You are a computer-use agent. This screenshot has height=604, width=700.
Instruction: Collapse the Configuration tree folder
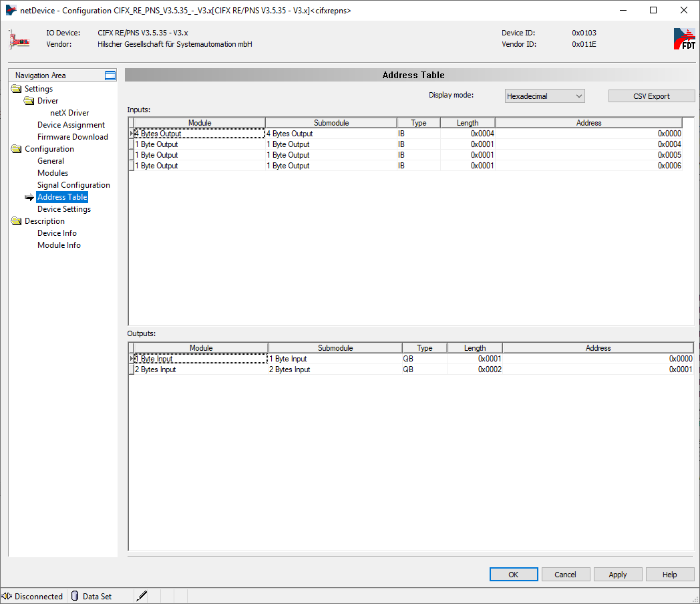pos(16,149)
